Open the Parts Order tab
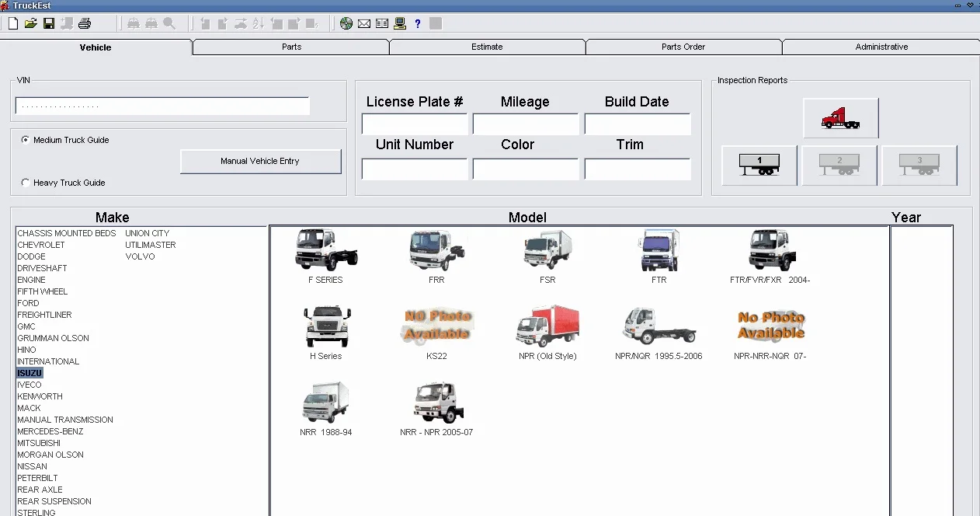 (x=683, y=47)
